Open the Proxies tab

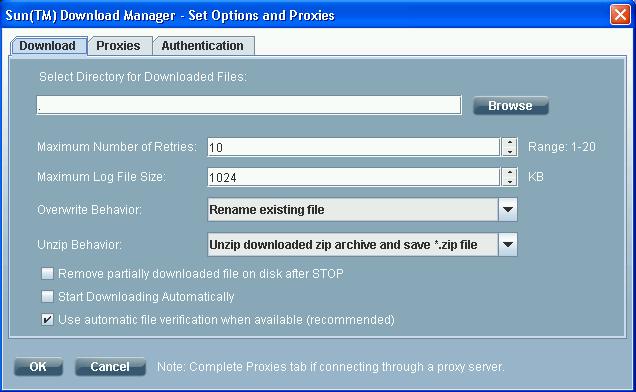click(x=119, y=46)
